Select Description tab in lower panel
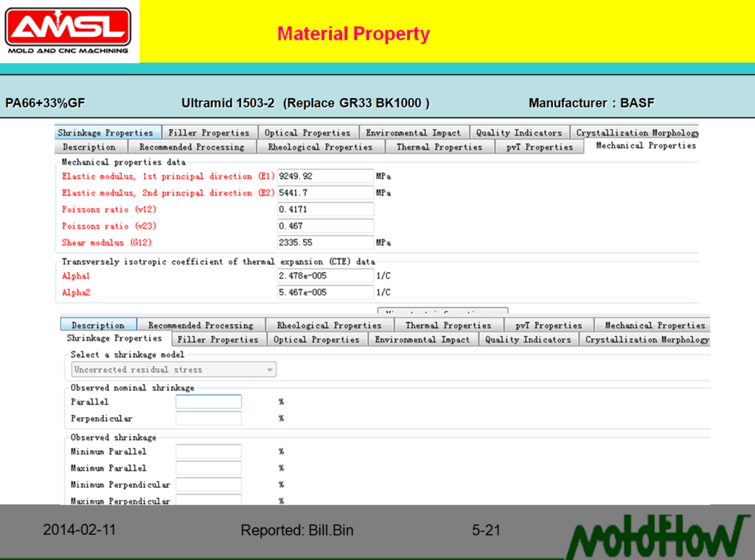The width and height of the screenshot is (755, 560). coord(98,325)
